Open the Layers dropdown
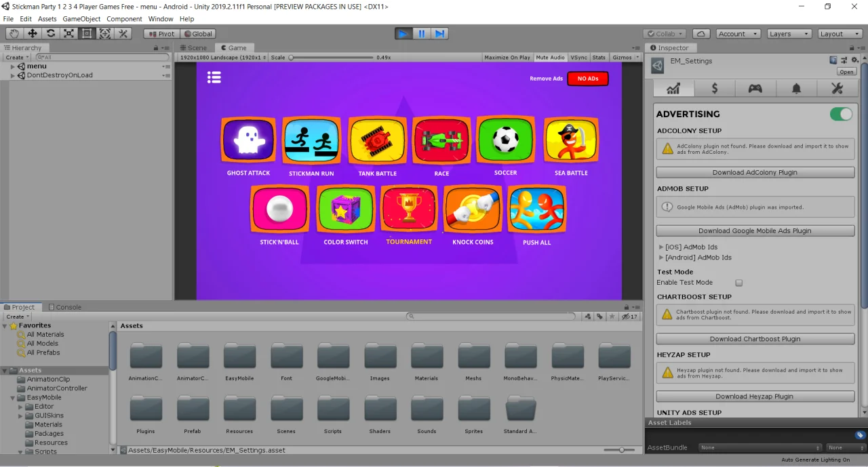 (x=789, y=34)
